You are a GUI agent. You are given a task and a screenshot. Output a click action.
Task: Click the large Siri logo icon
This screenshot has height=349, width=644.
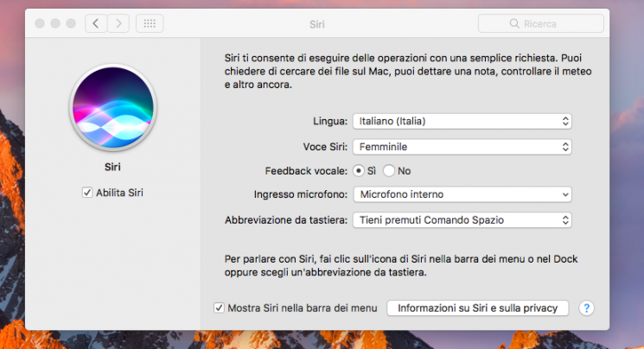[x=112, y=105]
